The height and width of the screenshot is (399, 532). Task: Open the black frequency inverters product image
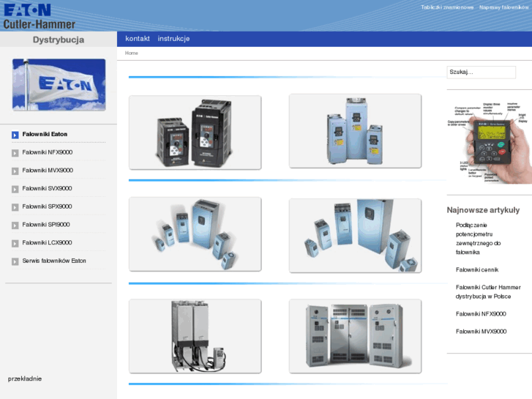click(x=195, y=132)
